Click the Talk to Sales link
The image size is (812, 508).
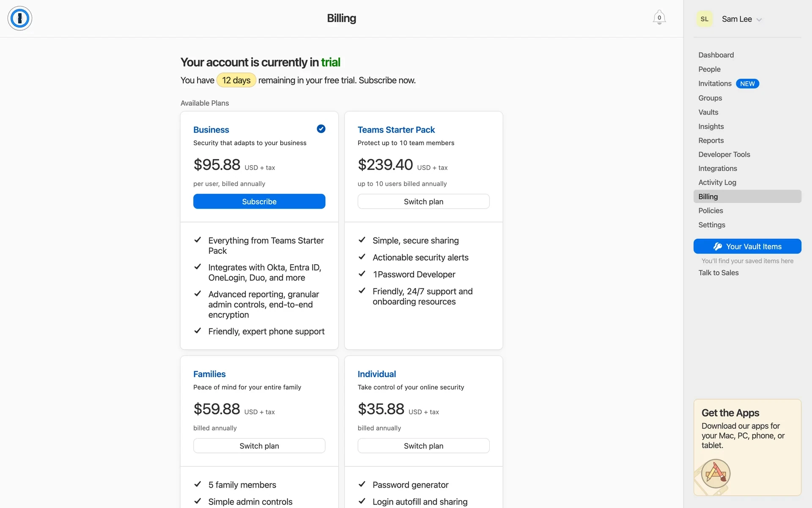coord(719,273)
